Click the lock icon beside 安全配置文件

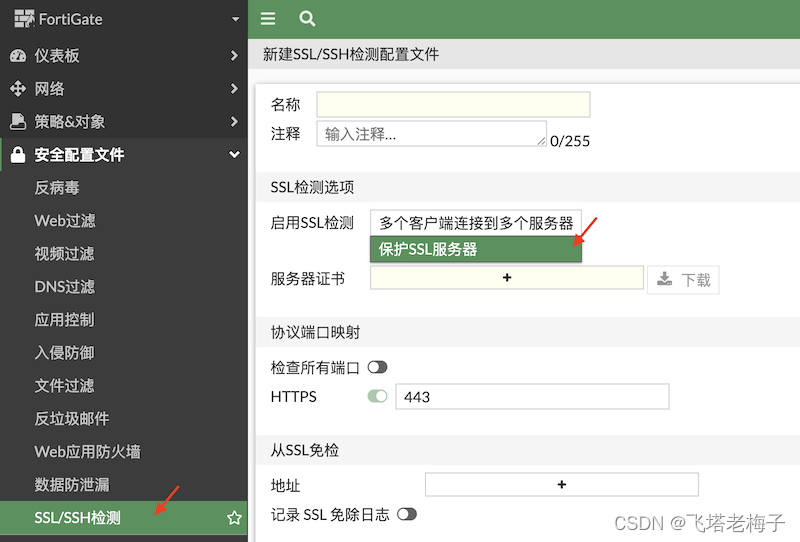pyautogui.click(x=18, y=155)
